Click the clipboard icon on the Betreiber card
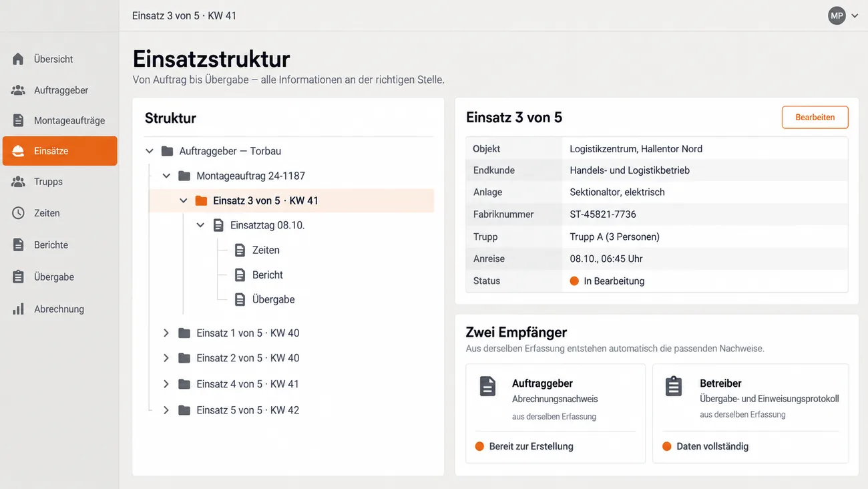This screenshot has width=868, height=489. pyautogui.click(x=674, y=386)
